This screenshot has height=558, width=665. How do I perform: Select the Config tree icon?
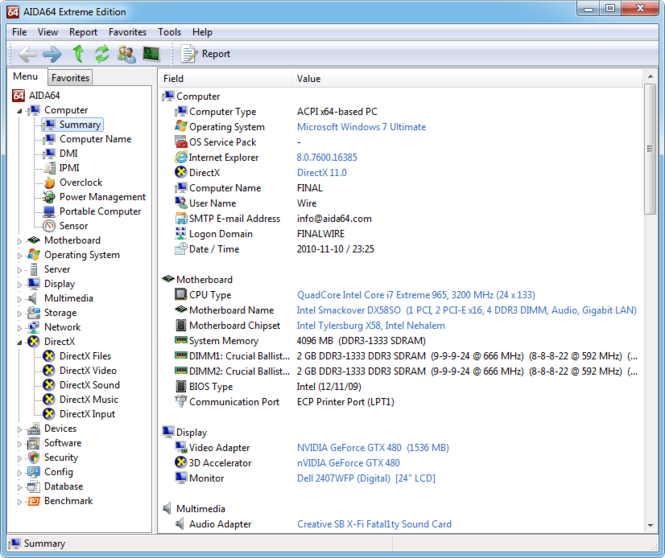tap(34, 472)
